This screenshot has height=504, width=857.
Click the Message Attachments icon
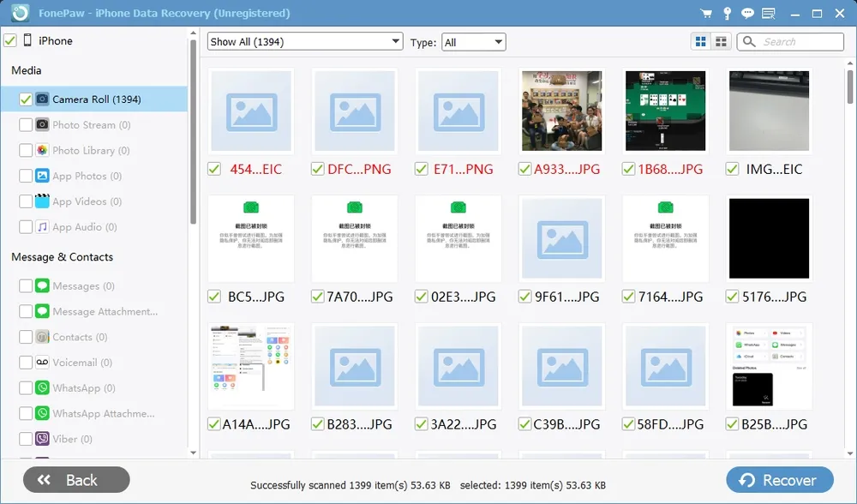pyautogui.click(x=42, y=311)
